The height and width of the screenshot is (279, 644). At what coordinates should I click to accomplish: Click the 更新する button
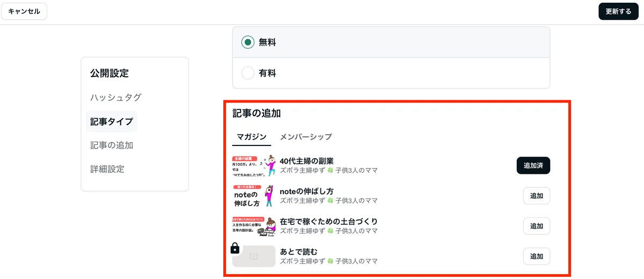618,11
